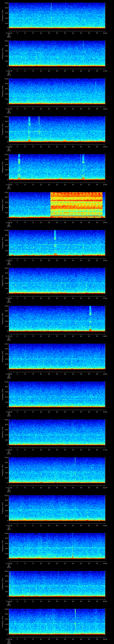Click the 12:39:00 start time label

(x=9, y=412)
